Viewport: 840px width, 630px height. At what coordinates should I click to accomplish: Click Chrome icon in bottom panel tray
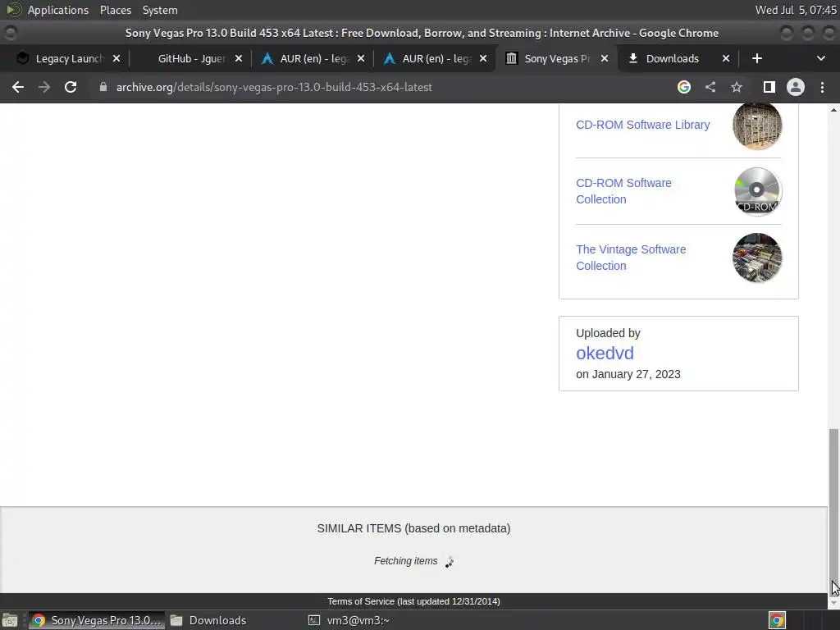tap(777, 620)
